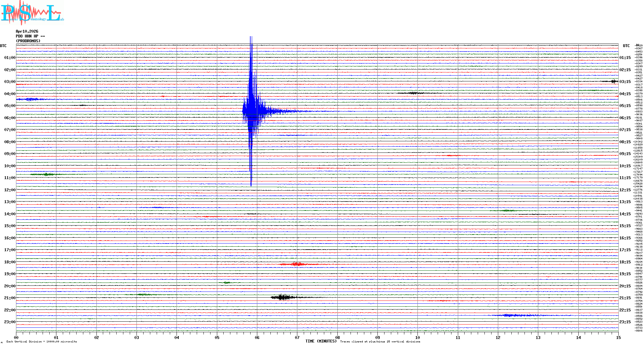Click minute marker 06 on bottom axis
This screenshot has width=644, height=346.
[257, 338]
